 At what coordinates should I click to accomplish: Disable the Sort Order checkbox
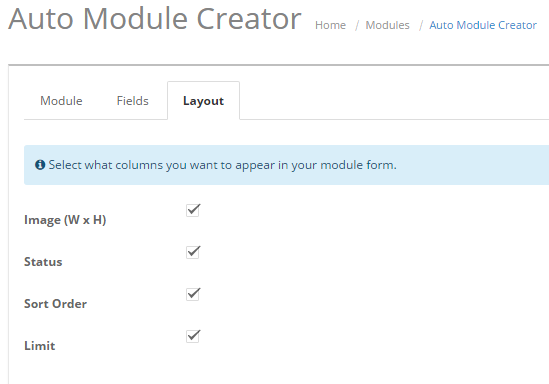pyautogui.click(x=193, y=294)
